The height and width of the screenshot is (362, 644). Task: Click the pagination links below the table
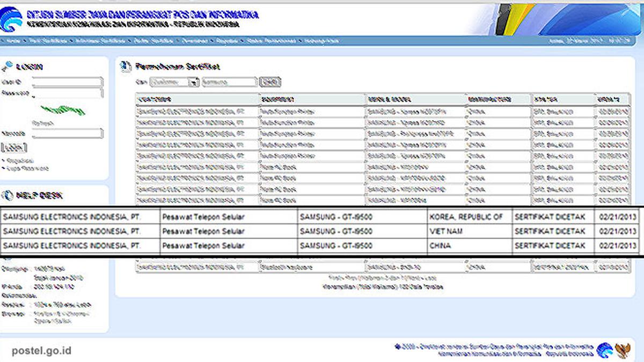point(383,278)
